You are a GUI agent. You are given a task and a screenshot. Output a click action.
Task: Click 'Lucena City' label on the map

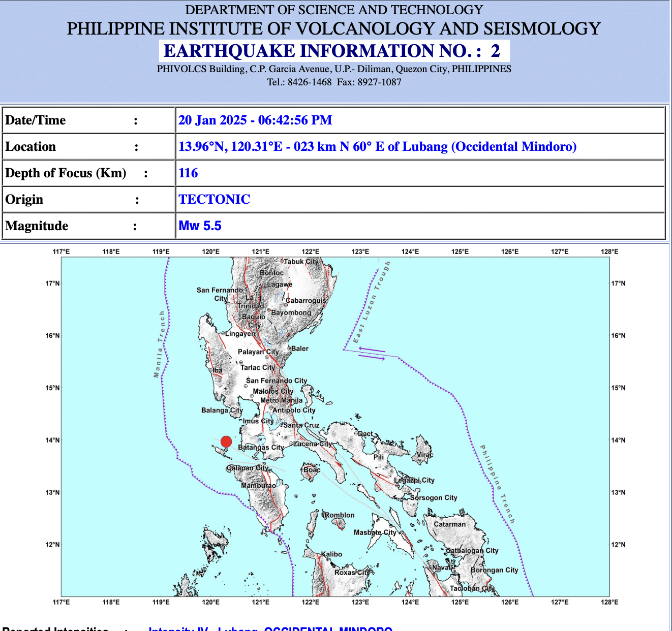pyautogui.click(x=313, y=444)
